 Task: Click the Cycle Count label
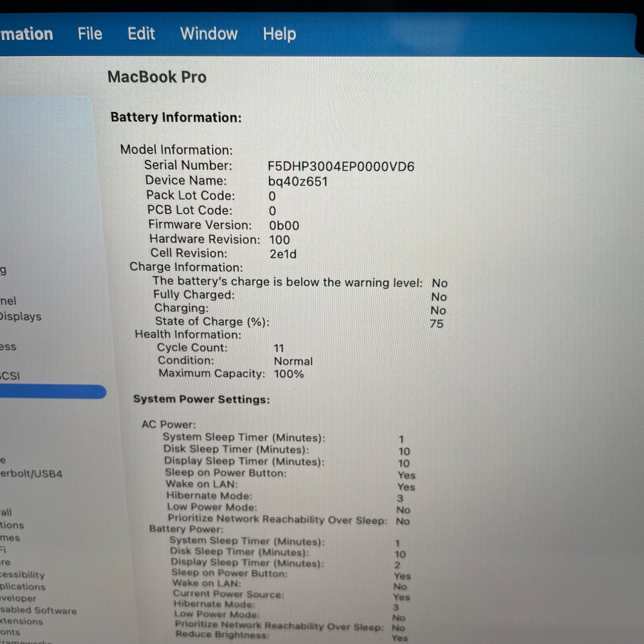[192, 348]
